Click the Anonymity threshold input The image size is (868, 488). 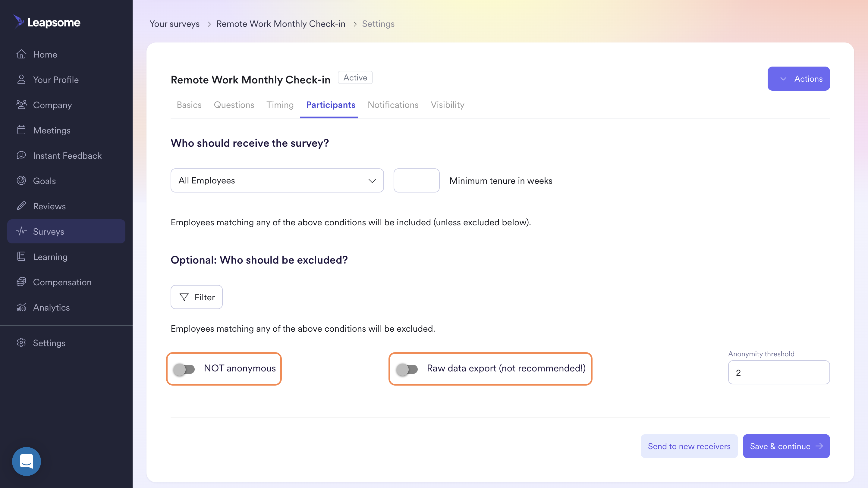[779, 373]
